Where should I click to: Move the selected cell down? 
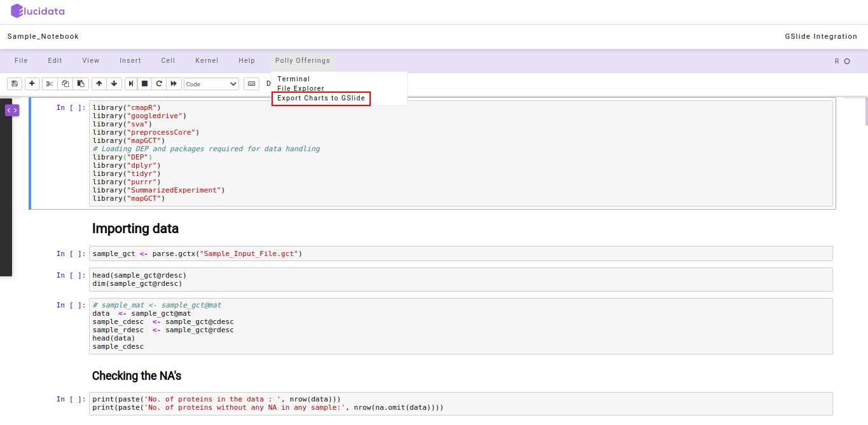[114, 83]
